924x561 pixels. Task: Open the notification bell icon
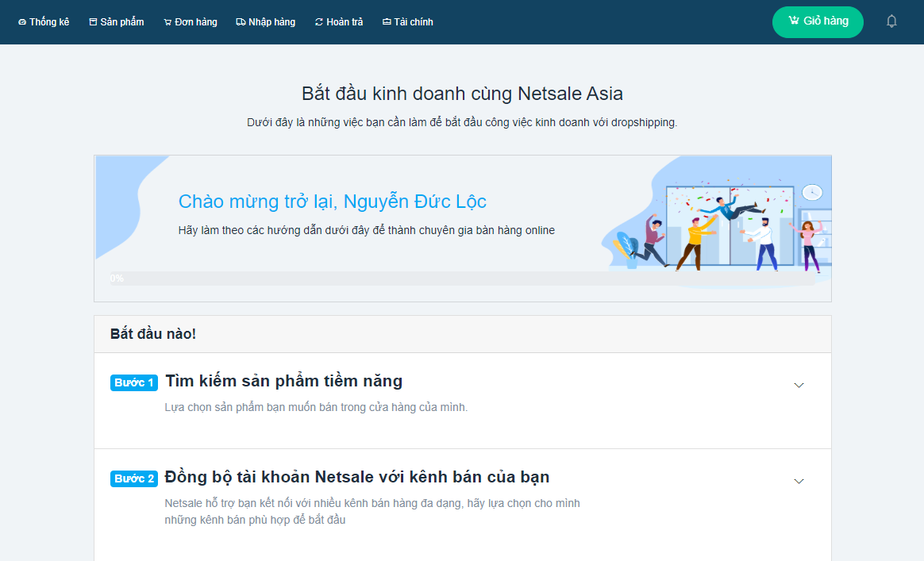(891, 21)
